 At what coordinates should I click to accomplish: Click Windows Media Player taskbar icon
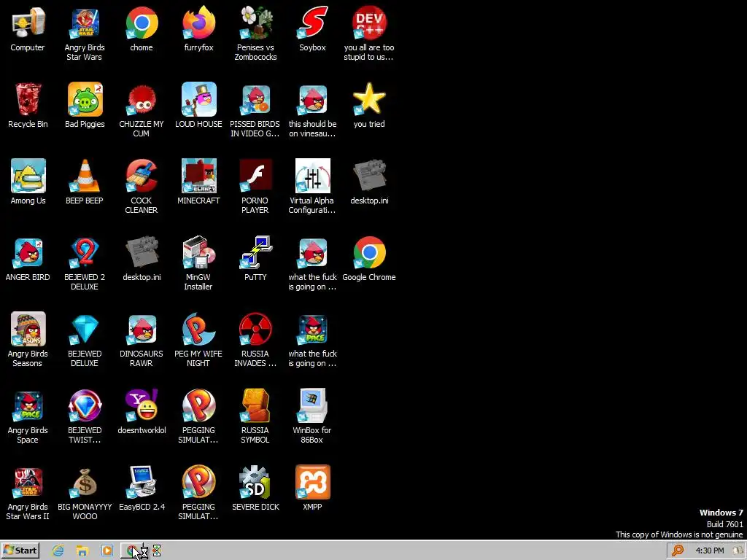[107, 551]
